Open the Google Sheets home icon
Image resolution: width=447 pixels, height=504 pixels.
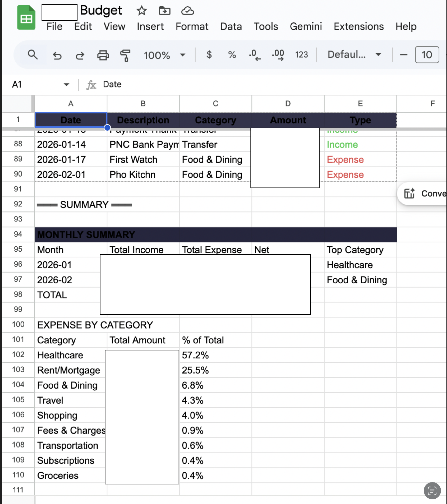click(x=26, y=18)
